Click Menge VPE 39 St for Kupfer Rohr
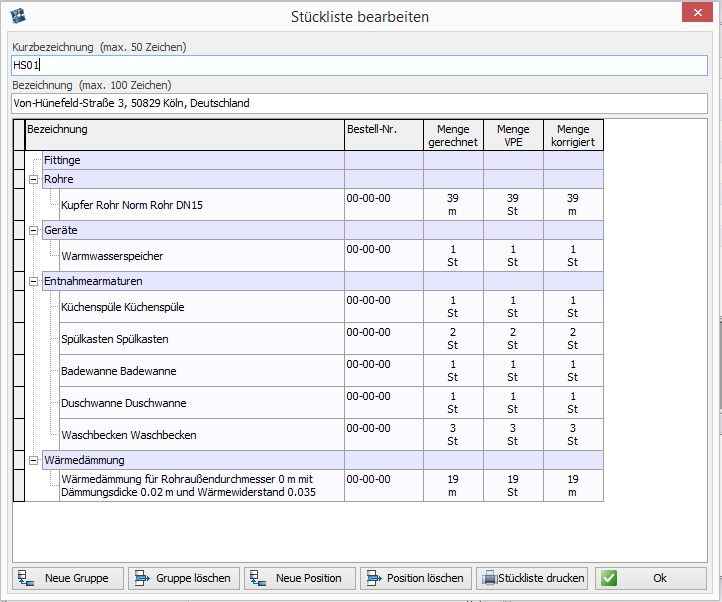The width and height of the screenshot is (722, 602). pos(513,205)
